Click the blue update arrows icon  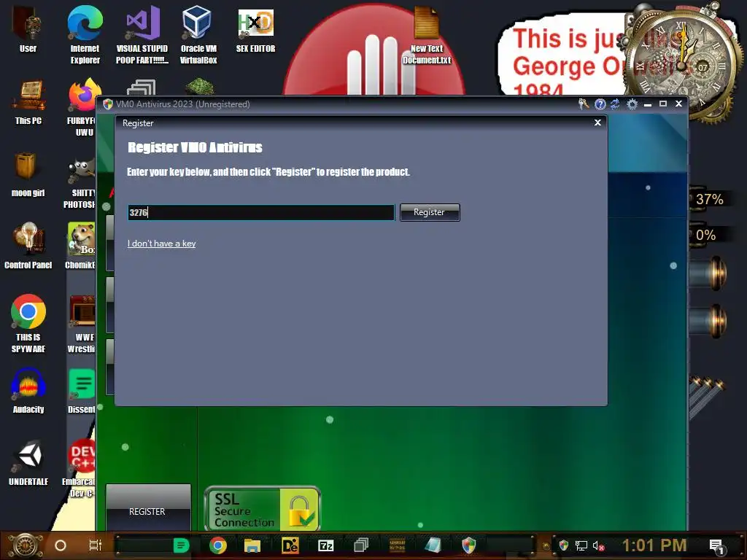(x=616, y=104)
